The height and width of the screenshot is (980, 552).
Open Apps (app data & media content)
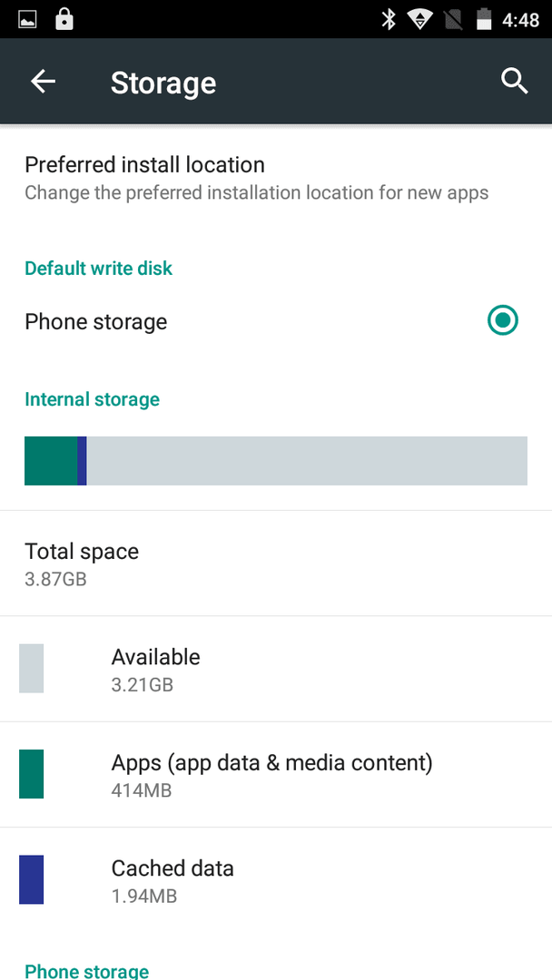click(x=276, y=774)
